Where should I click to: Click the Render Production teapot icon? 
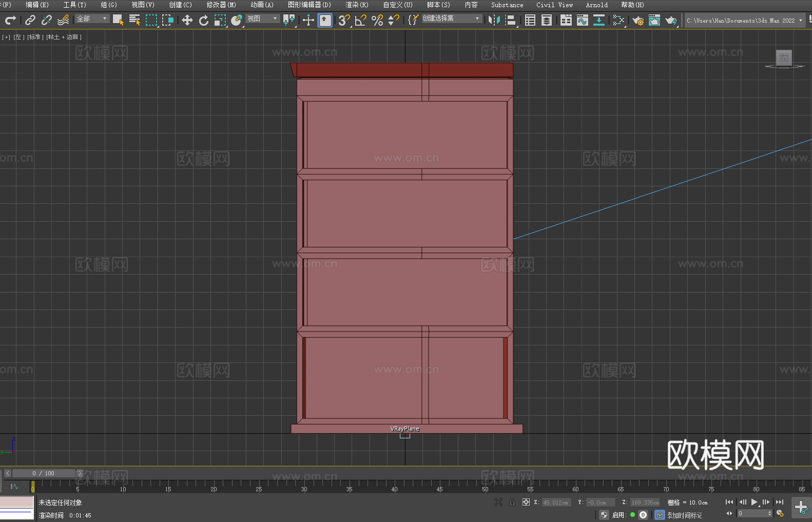pyautogui.click(x=671, y=20)
